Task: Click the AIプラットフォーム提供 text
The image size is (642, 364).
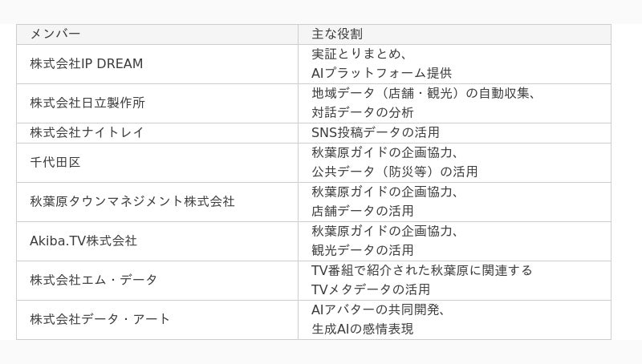Action: pyautogui.click(x=381, y=74)
